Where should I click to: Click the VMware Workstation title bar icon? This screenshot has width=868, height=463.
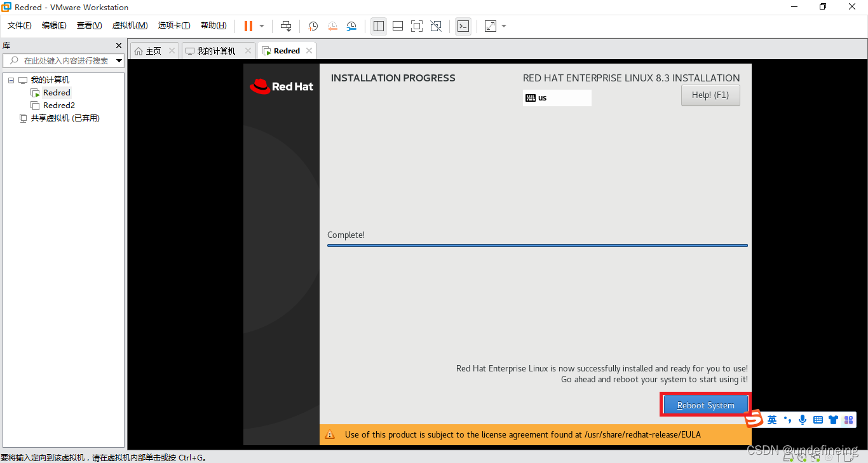click(x=6, y=7)
